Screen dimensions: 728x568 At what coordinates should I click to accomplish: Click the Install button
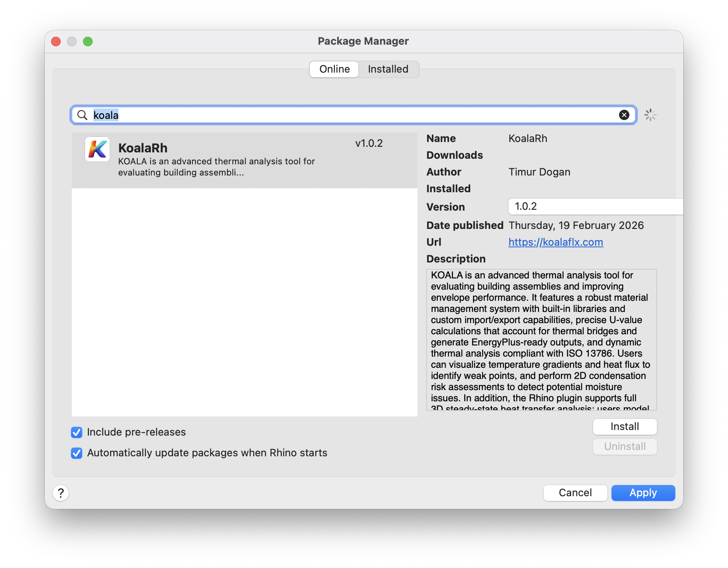[625, 426]
